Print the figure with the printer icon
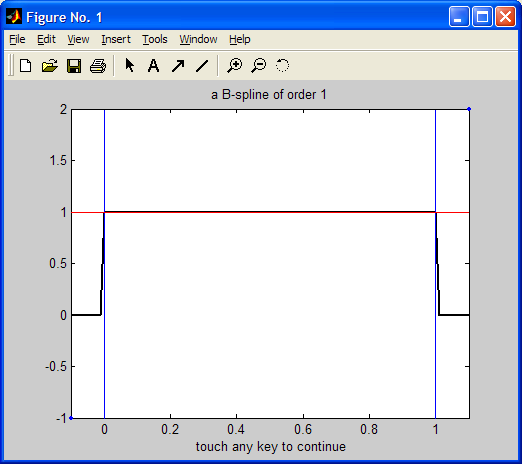The height and width of the screenshot is (464, 522). pyautogui.click(x=98, y=65)
